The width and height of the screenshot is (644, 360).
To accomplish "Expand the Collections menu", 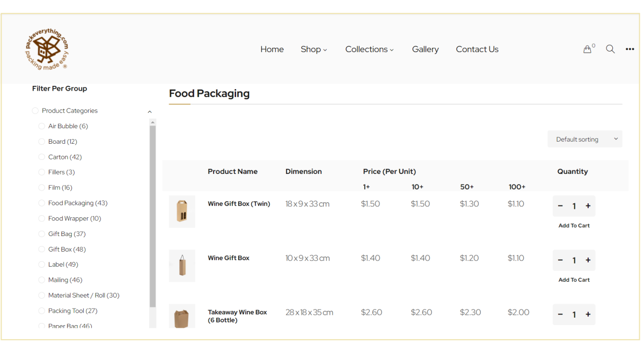I will click(x=370, y=49).
